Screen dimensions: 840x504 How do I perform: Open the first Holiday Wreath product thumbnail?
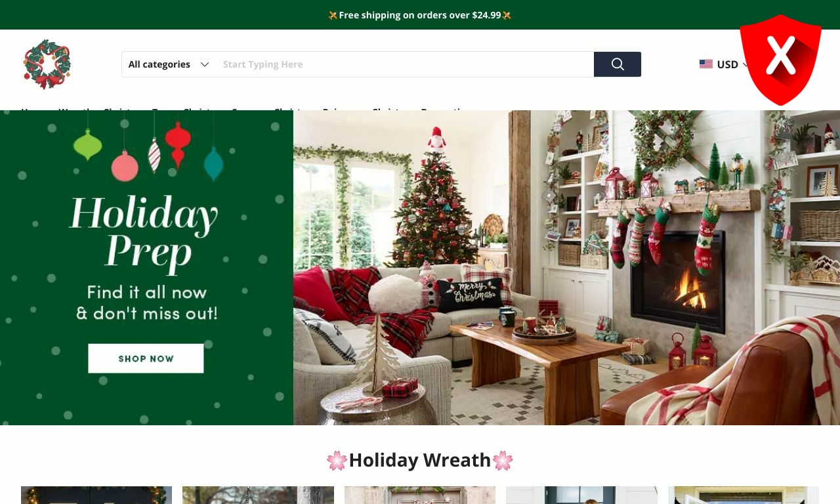(x=96, y=495)
